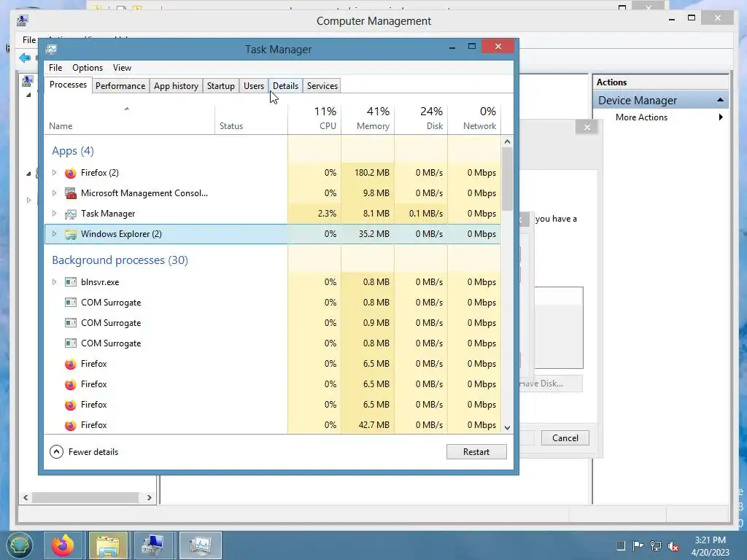Expand the Firefox (2) app group
The height and width of the screenshot is (560, 747).
pos(54,173)
